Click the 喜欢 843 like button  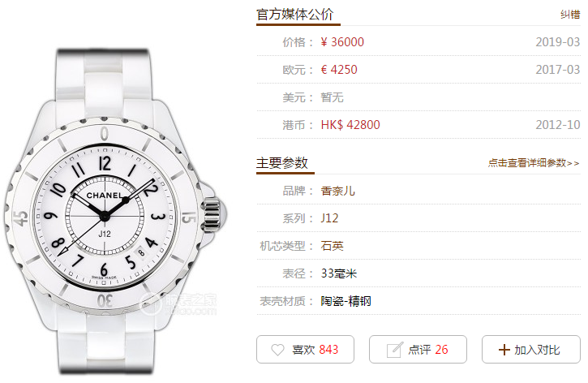pyautogui.click(x=305, y=349)
